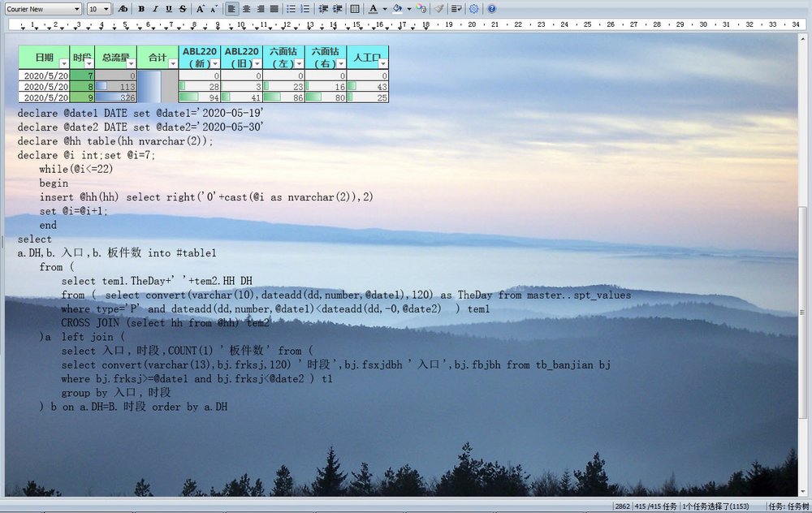Open filter arrow on 总流量 column
812x513 pixels.
131,63
